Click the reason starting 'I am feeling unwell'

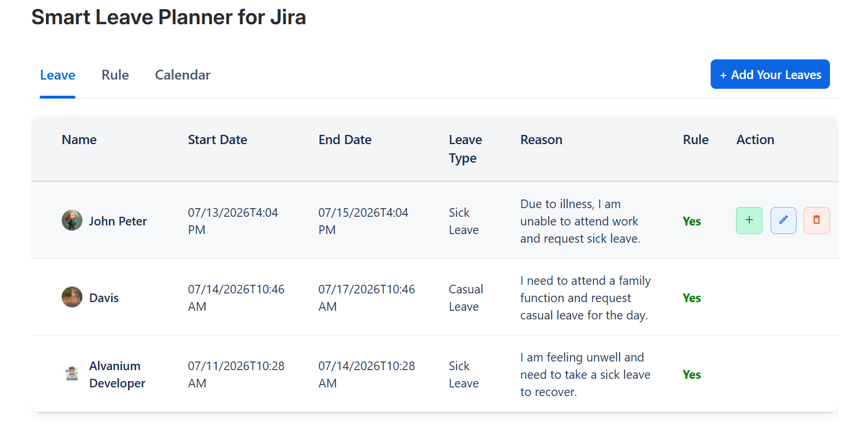[585, 375]
